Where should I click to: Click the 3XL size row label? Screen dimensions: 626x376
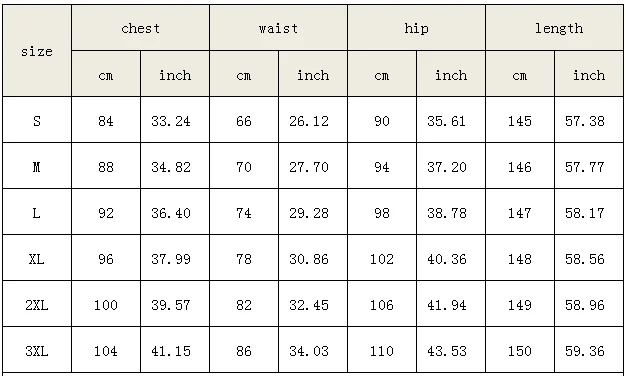(x=37, y=350)
